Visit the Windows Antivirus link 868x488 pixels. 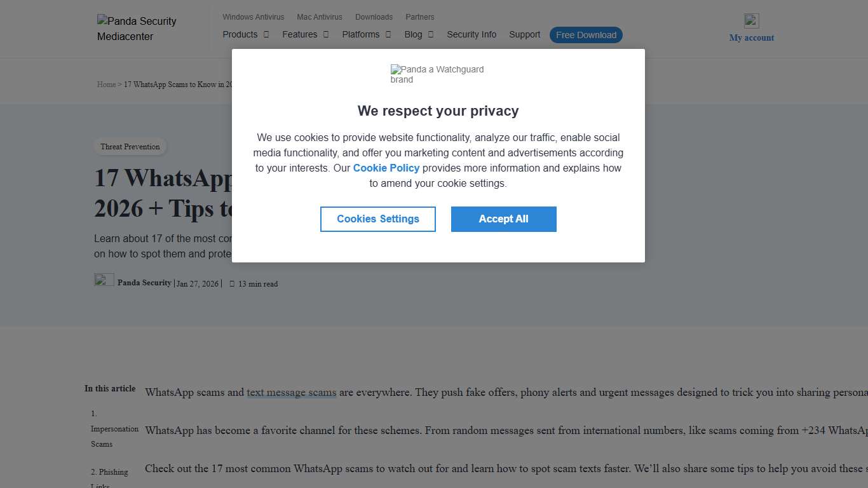tap(254, 17)
